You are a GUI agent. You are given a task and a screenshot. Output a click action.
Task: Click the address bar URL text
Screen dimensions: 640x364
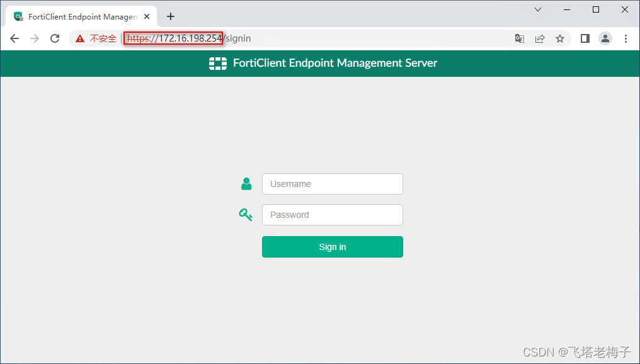[x=189, y=38]
